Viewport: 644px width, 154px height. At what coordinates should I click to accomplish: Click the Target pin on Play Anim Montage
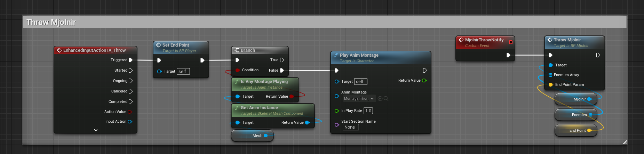[x=337, y=82]
